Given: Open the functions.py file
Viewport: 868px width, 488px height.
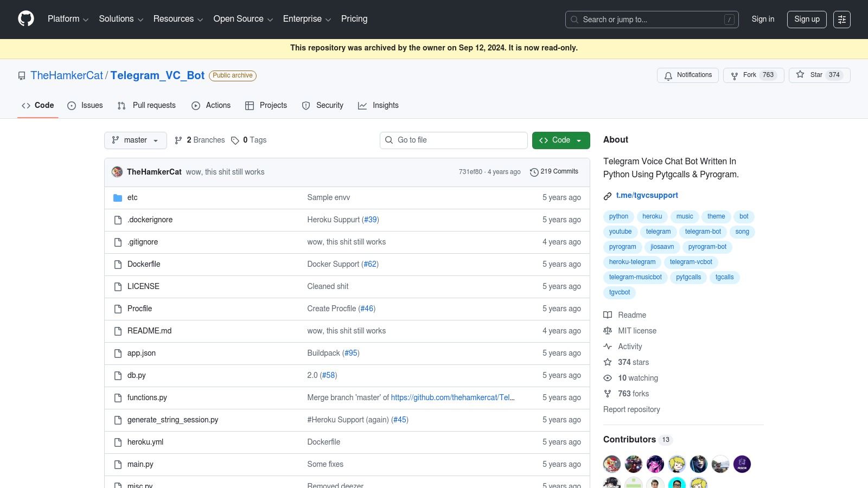Looking at the screenshot, I should pos(147,398).
